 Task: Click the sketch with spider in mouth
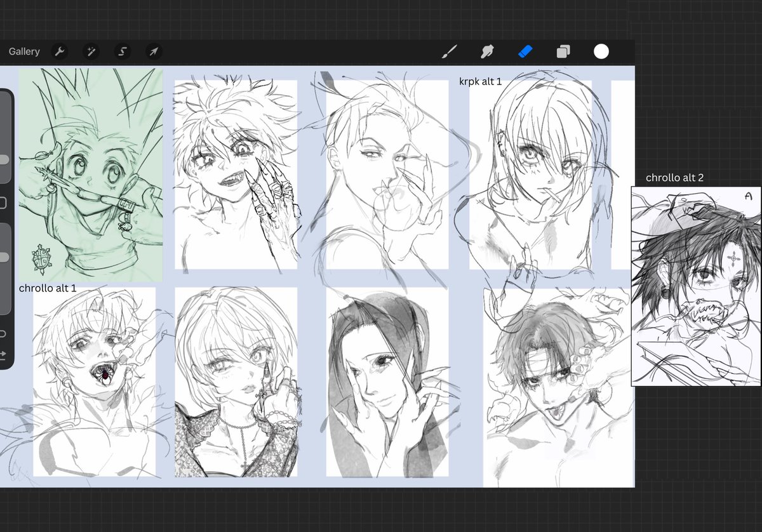(94, 381)
